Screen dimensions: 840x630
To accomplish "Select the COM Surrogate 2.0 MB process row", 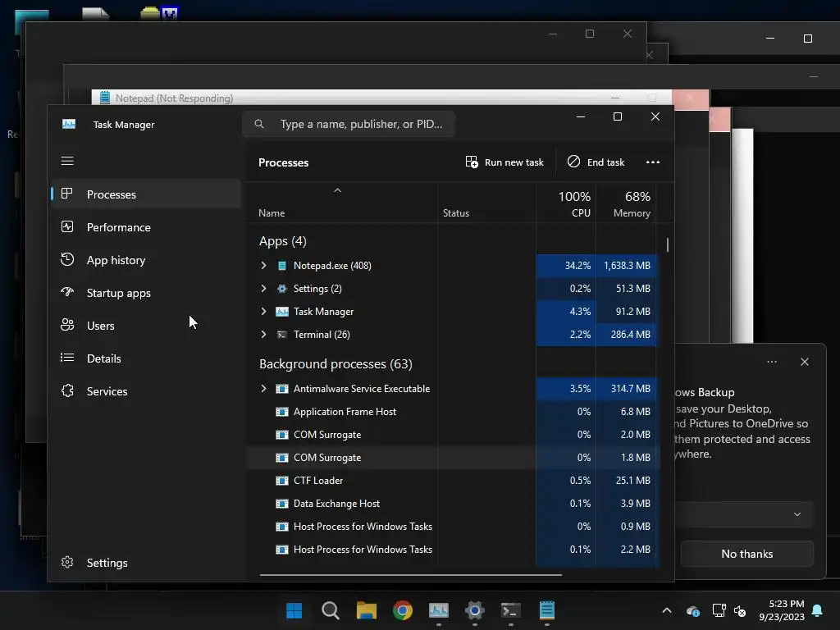I will click(453, 435).
